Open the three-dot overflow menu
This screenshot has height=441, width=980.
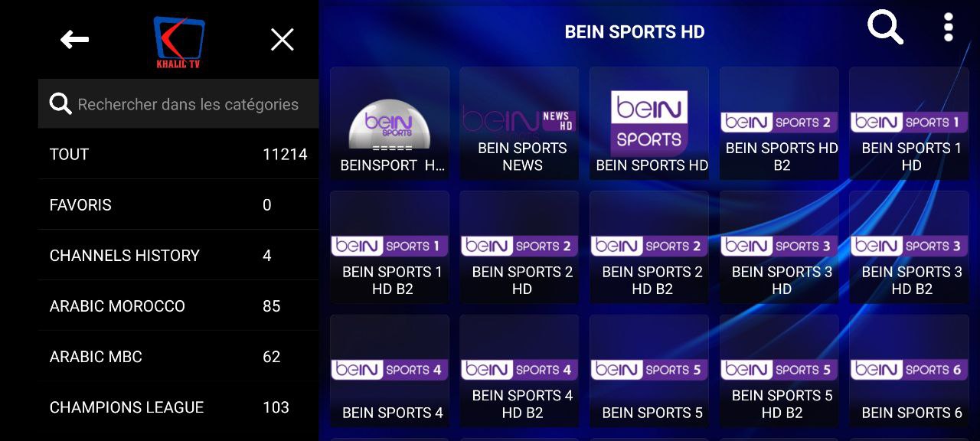click(x=949, y=28)
